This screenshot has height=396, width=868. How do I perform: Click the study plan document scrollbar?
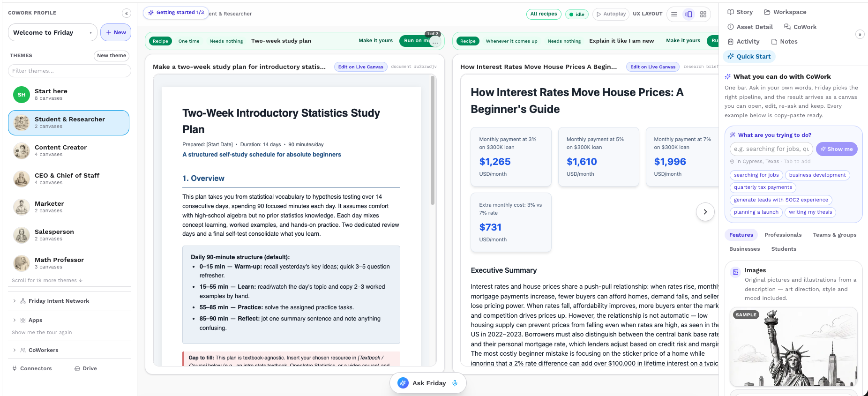click(433, 141)
